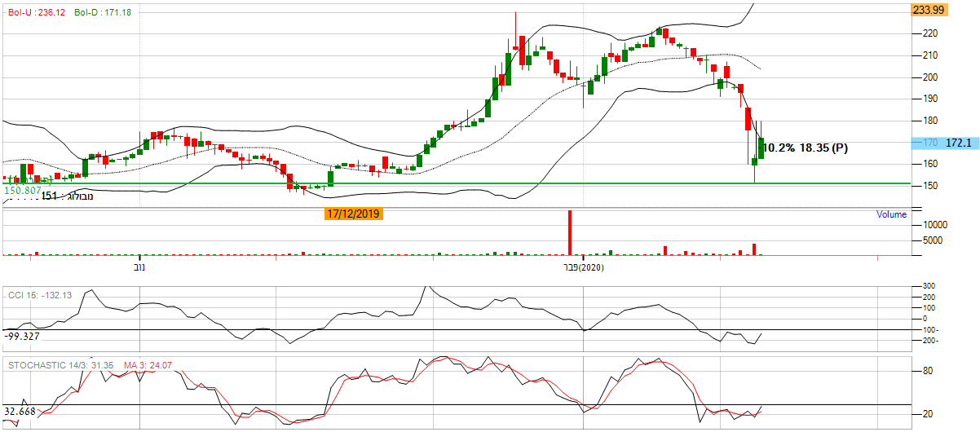Click the orange 17/12/2019 date marker

353,214
